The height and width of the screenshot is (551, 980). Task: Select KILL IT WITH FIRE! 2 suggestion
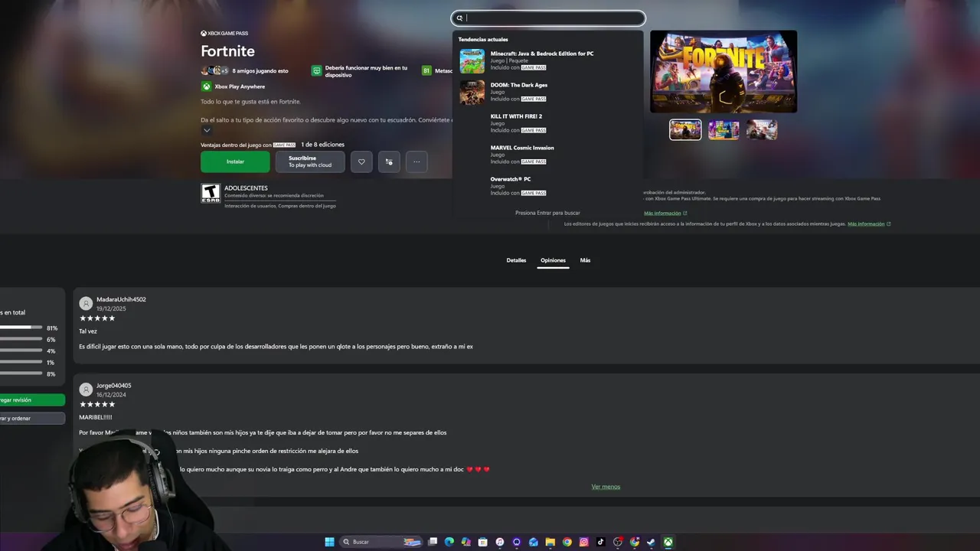click(x=547, y=123)
